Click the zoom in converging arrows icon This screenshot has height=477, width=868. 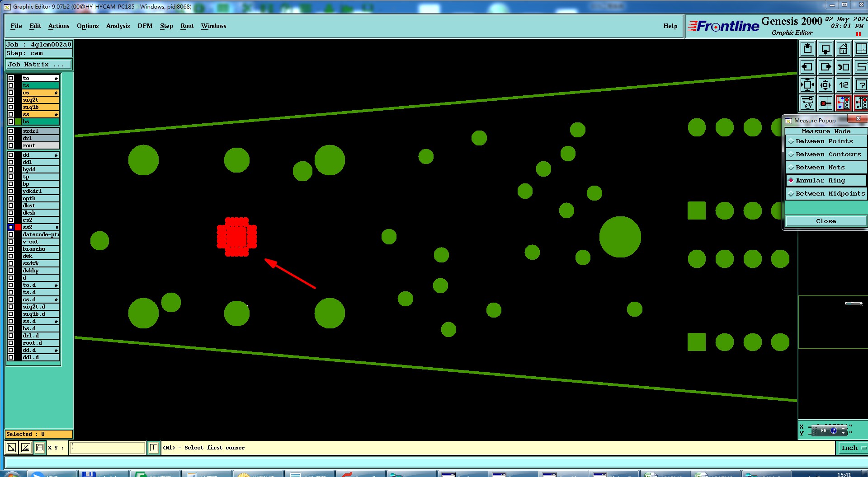(x=807, y=85)
